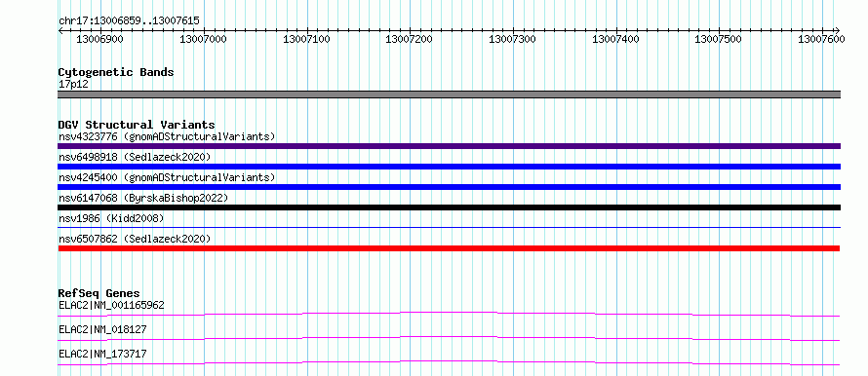
Task: Click the blue nsv6498918 variant bar
Action: pos(449,167)
